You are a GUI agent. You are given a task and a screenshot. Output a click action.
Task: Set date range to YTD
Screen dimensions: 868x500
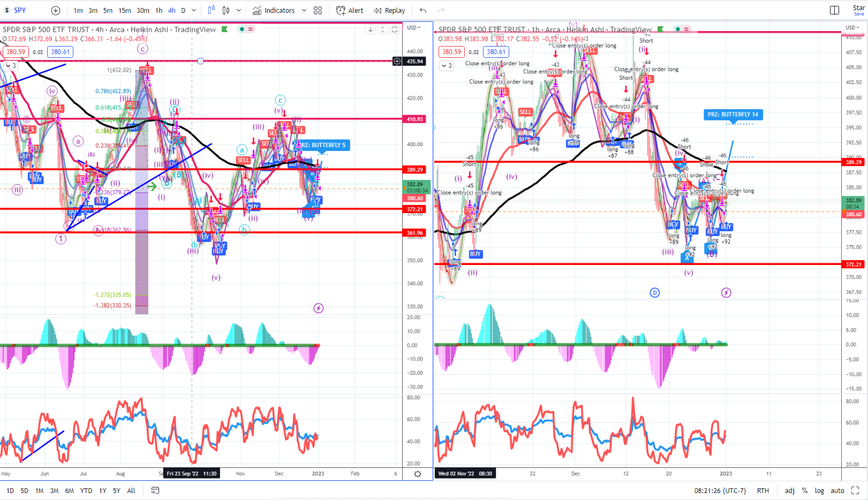click(x=86, y=490)
